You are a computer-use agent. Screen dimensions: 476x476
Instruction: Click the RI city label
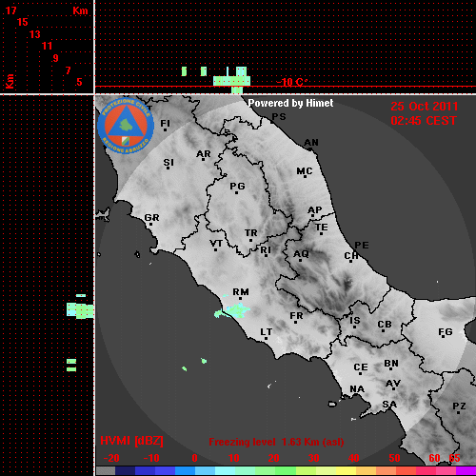[x=266, y=250]
